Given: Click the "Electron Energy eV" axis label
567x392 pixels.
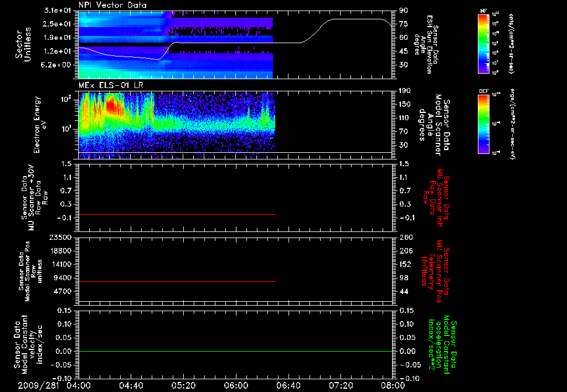Looking at the screenshot, I should click(x=39, y=125).
